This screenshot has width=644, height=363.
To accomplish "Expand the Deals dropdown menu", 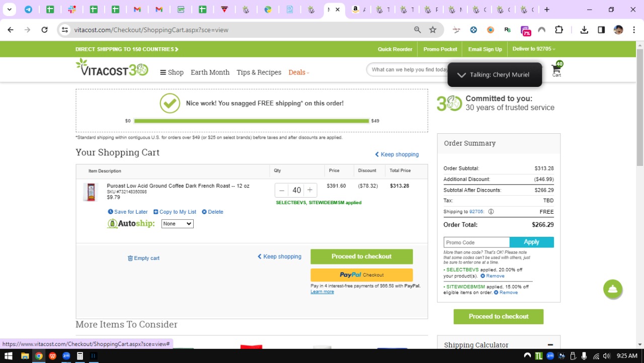I will point(299,72).
